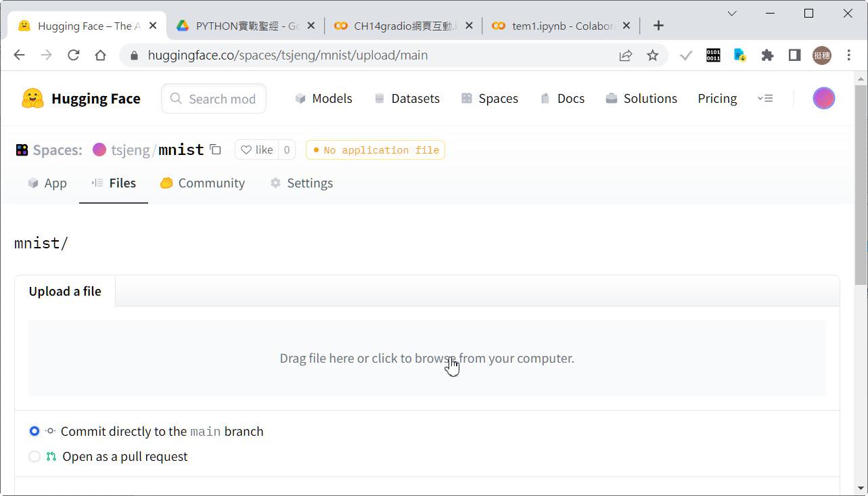Bookmark this page with the star icon
The height and width of the screenshot is (496, 868).
(652, 55)
